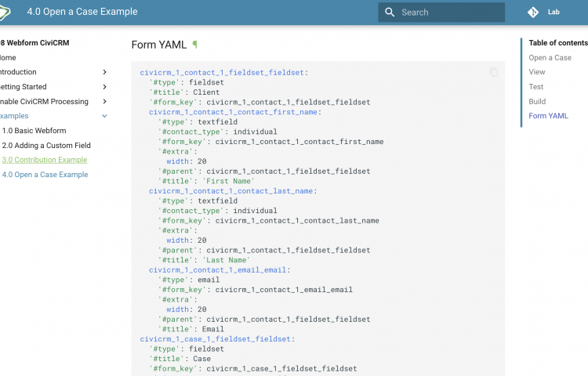Click the site logo in header

[6, 13]
